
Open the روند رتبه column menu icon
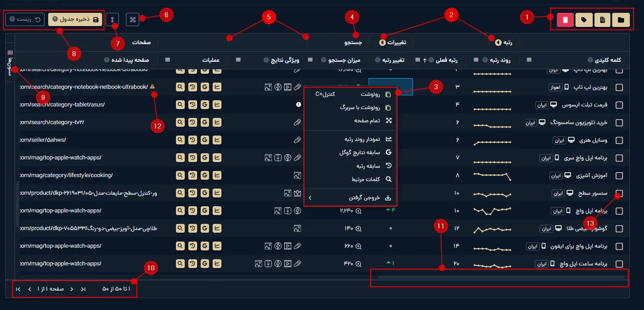(x=476, y=60)
